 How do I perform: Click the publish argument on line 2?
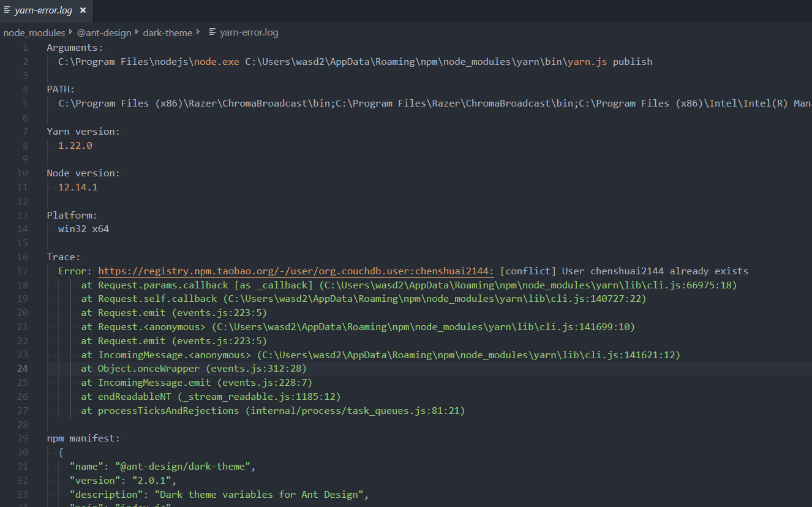point(631,61)
